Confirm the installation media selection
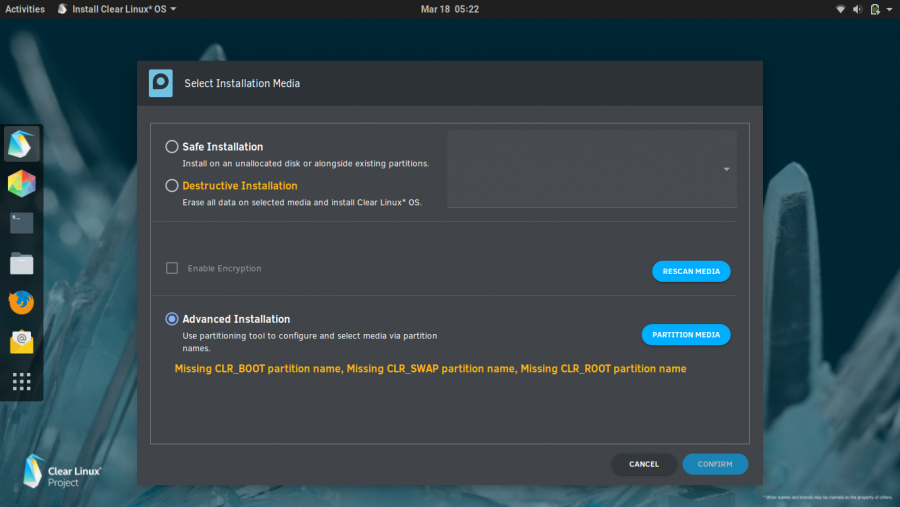This screenshot has width=900, height=507. tap(715, 464)
